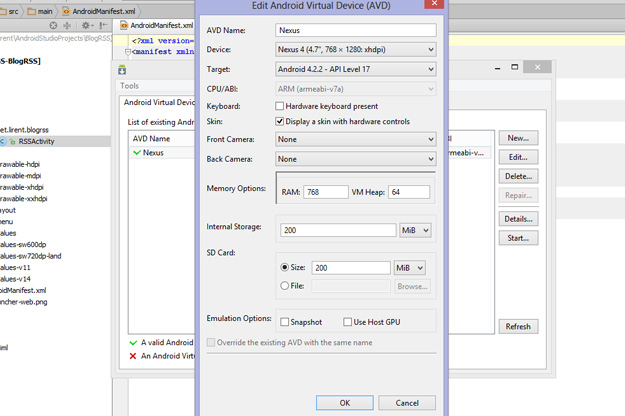Click the Edit... button in AVD Manager

(x=518, y=157)
